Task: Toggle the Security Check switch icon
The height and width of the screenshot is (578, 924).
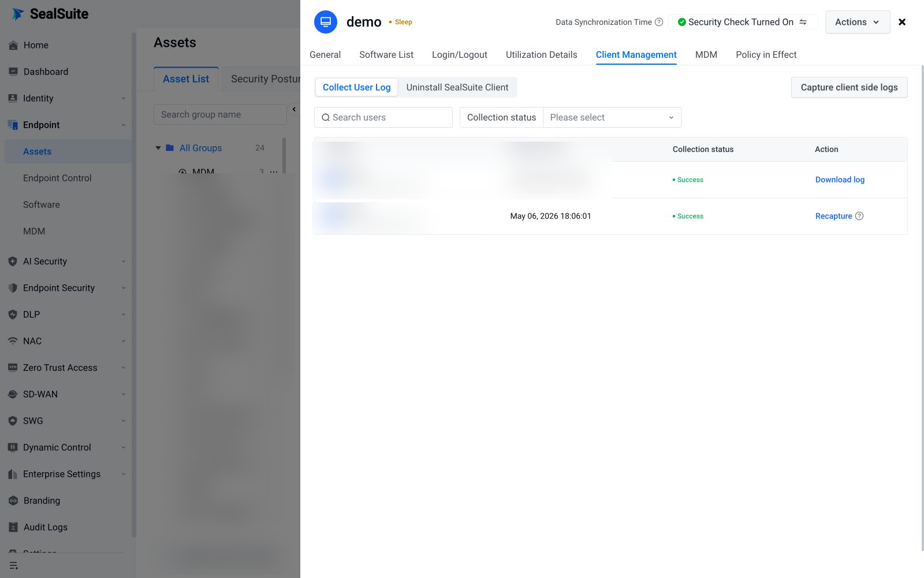Action: [x=803, y=22]
